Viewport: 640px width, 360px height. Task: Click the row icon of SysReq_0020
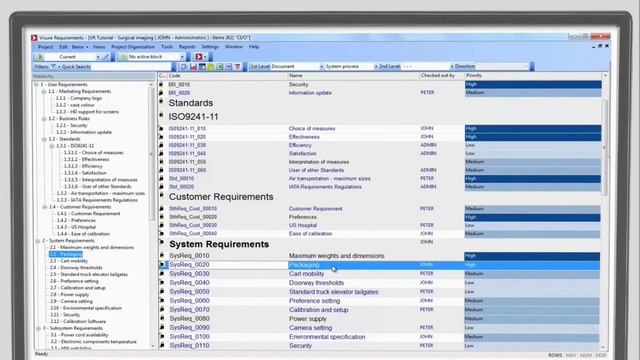pyautogui.click(x=162, y=264)
